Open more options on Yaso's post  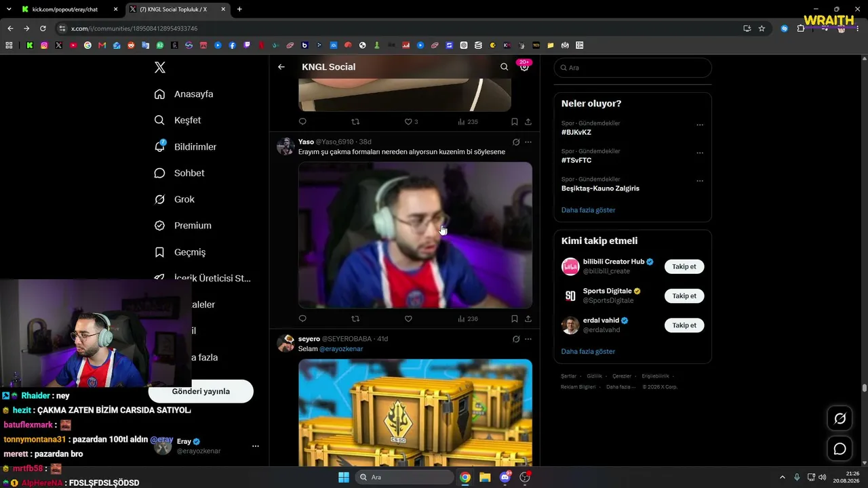[x=528, y=142]
